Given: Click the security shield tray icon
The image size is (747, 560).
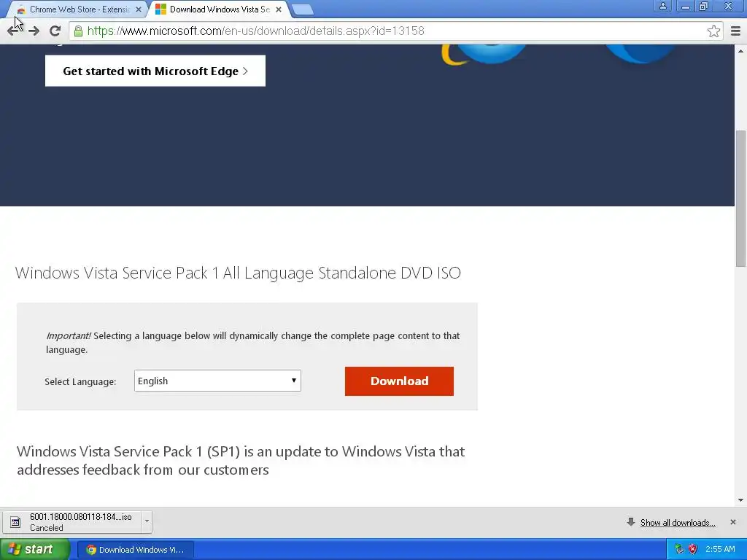Looking at the screenshot, I should (x=693, y=550).
